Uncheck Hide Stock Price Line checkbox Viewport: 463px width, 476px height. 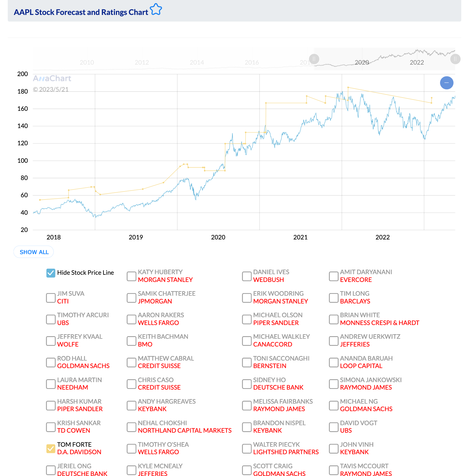tap(51, 273)
